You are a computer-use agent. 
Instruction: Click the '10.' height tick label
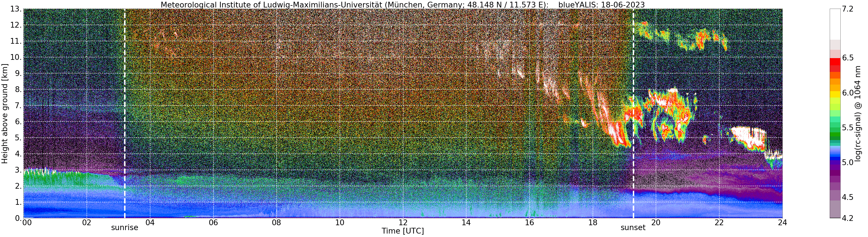(x=16, y=57)
